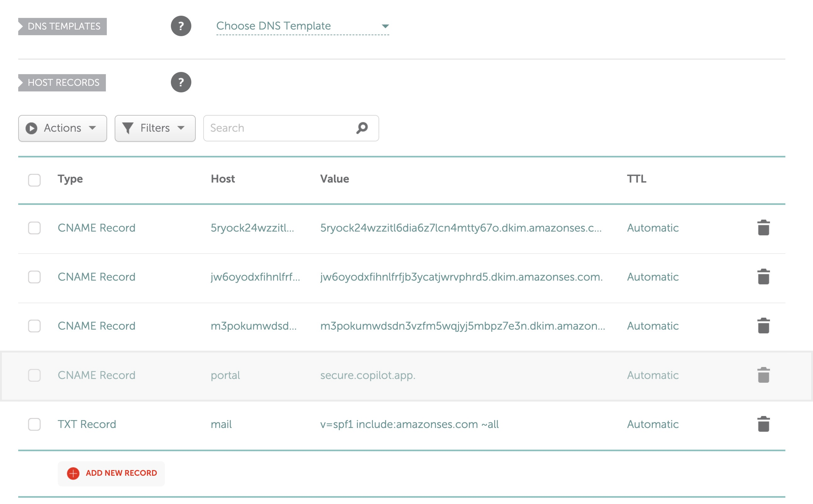The height and width of the screenshot is (504, 813).
Task: Change Automatic TTL for jw6oyodxfihnlfrf record
Action: click(x=653, y=277)
